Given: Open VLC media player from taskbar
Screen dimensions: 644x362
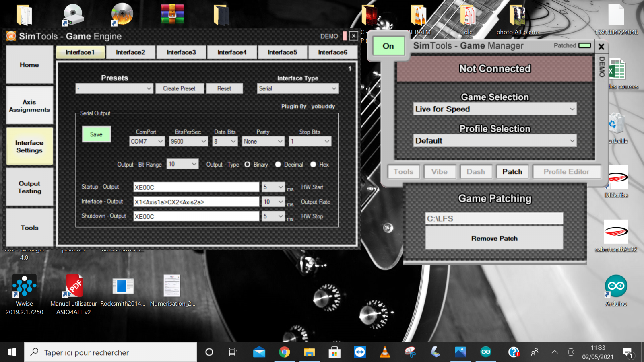Looking at the screenshot, I should click(x=385, y=352).
